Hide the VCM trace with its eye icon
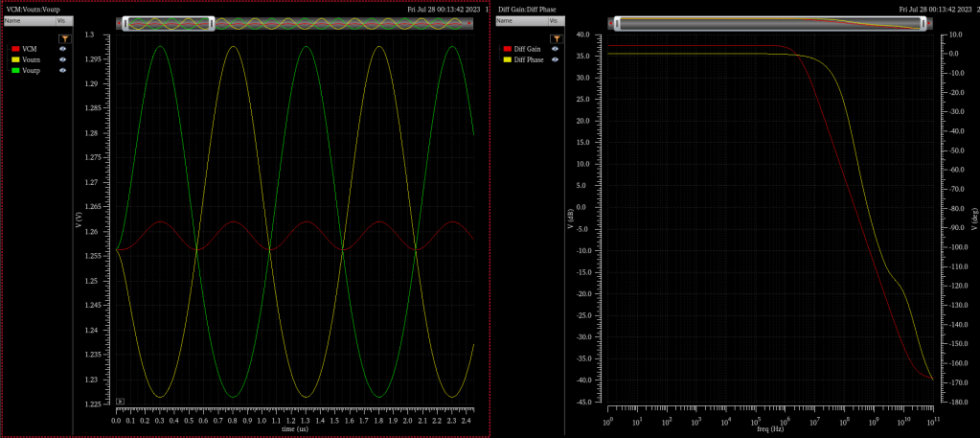Viewport: 980px width, 438px height. click(x=63, y=48)
